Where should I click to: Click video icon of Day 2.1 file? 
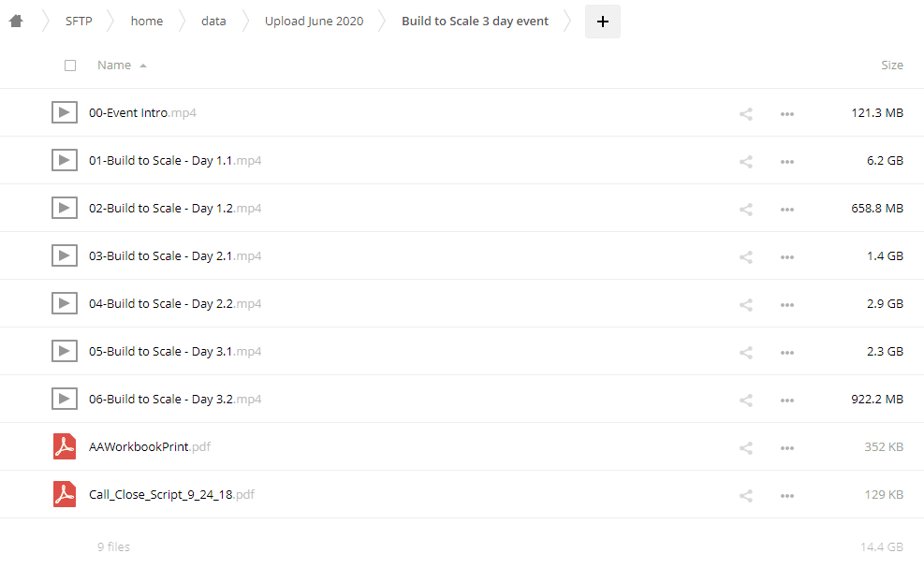pyautogui.click(x=65, y=255)
